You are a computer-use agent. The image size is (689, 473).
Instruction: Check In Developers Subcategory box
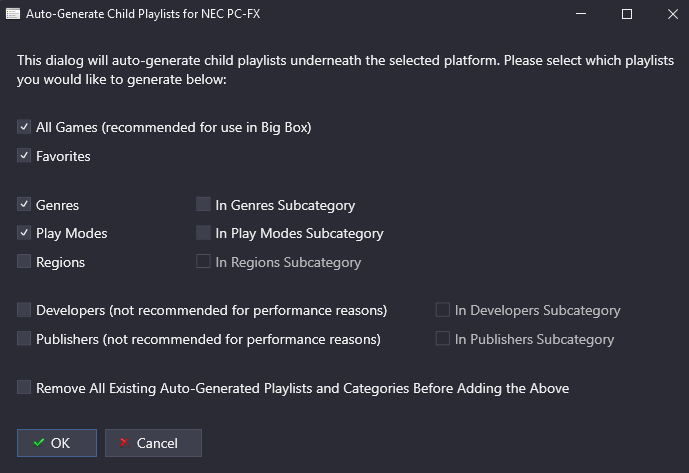click(442, 310)
